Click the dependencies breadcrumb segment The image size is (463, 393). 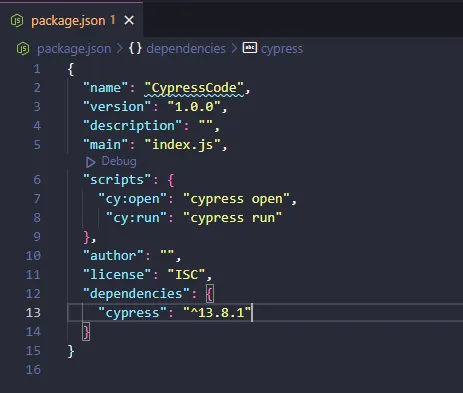click(186, 49)
